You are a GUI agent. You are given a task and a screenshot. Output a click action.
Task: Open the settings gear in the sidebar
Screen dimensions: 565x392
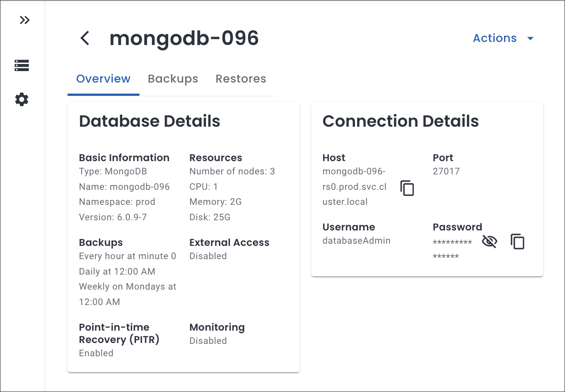[x=22, y=99]
